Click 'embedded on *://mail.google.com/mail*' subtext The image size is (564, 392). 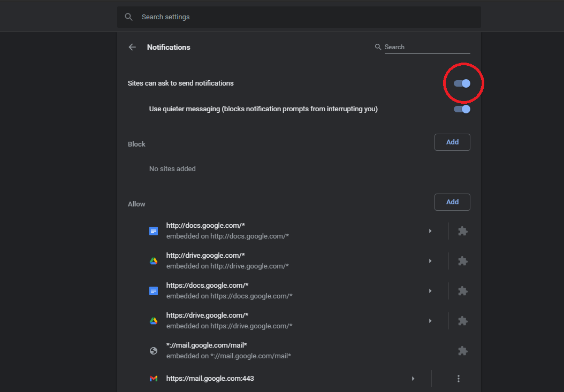[228, 356]
